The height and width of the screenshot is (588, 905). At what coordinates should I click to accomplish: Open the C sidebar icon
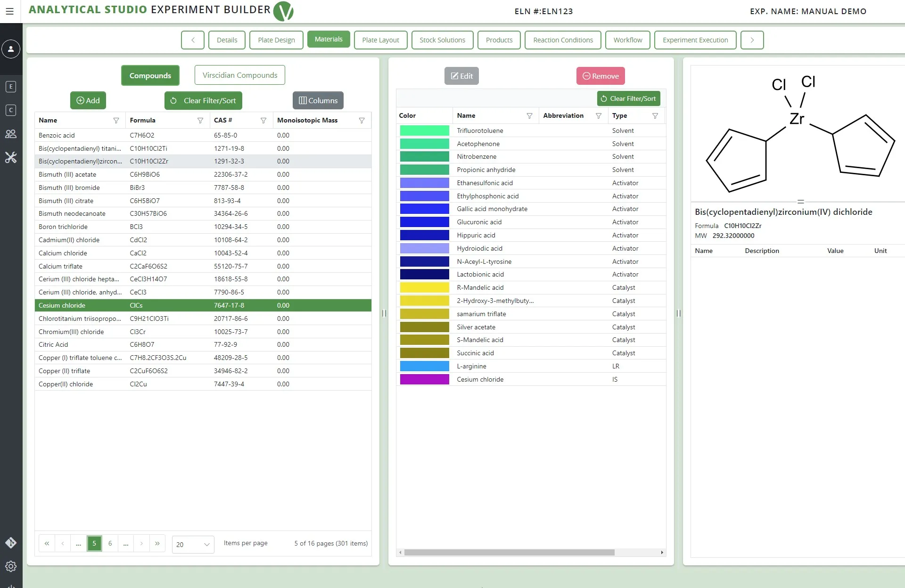11,110
